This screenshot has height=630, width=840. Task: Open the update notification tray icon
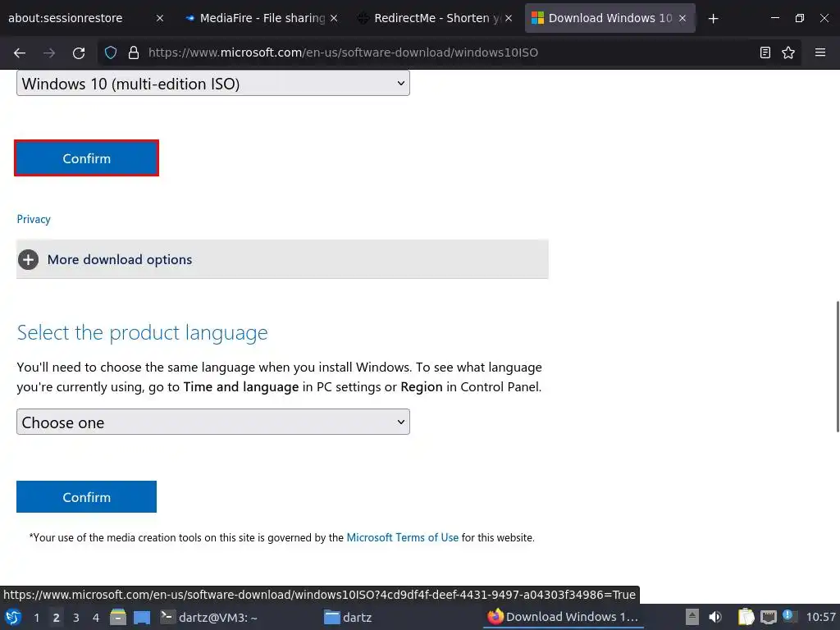789,616
